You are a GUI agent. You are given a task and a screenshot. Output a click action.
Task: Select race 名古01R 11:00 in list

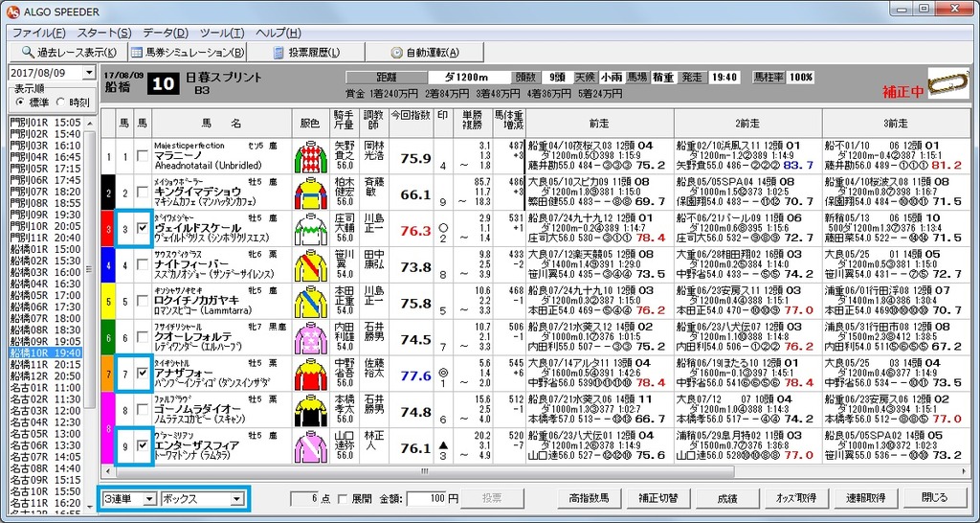46,387
